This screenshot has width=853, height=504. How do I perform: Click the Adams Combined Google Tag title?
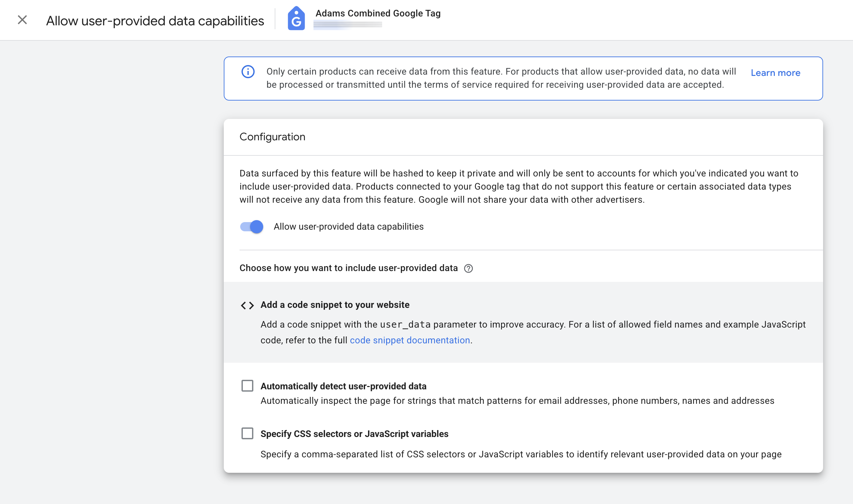click(378, 13)
